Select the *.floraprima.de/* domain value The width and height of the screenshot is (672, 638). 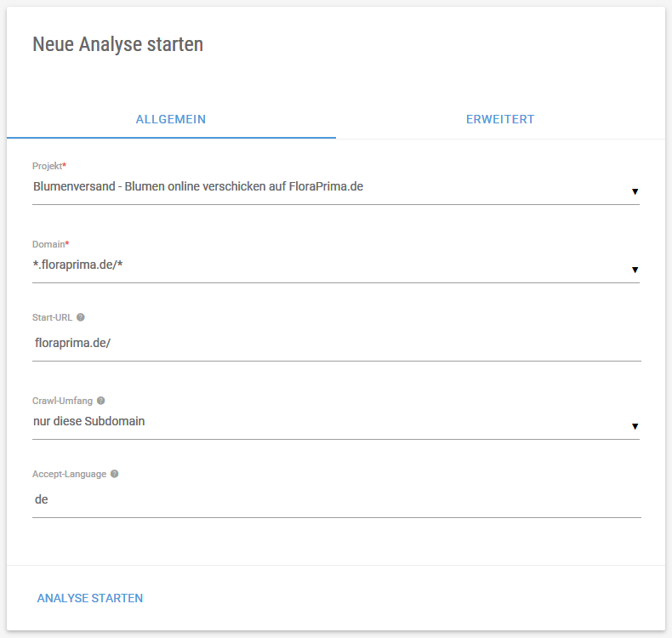click(x=78, y=265)
